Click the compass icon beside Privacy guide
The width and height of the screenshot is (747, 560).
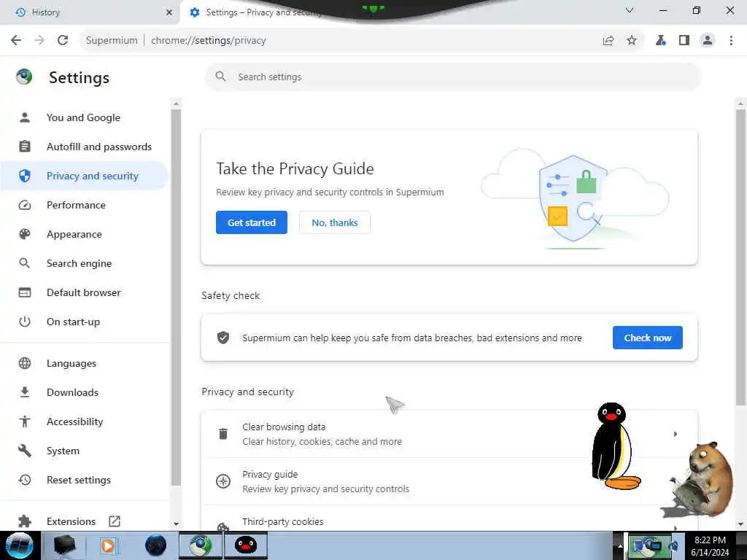[x=223, y=481]
